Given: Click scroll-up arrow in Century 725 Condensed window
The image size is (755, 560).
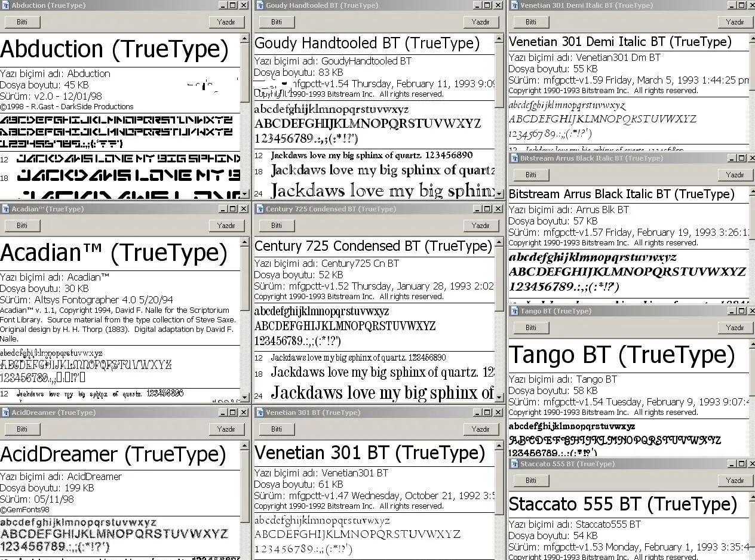Looking at the screenshot, I should pyautogui.click(x=500, y=242).
